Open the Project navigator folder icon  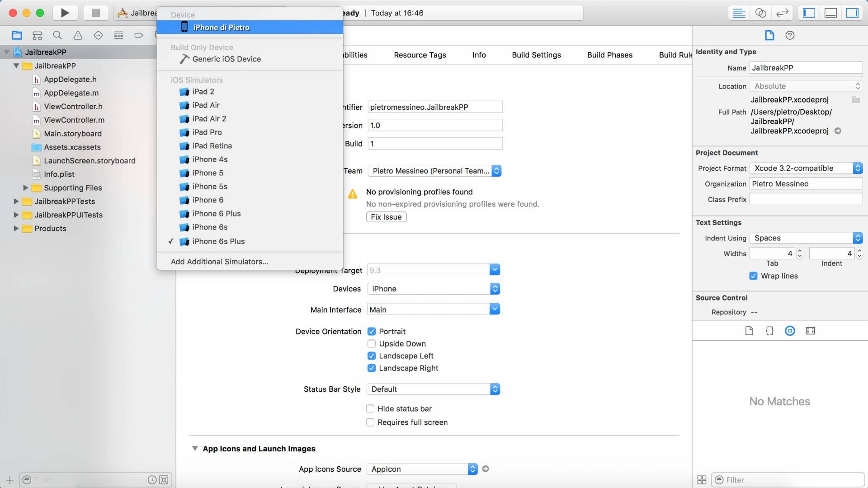point(17,35)
